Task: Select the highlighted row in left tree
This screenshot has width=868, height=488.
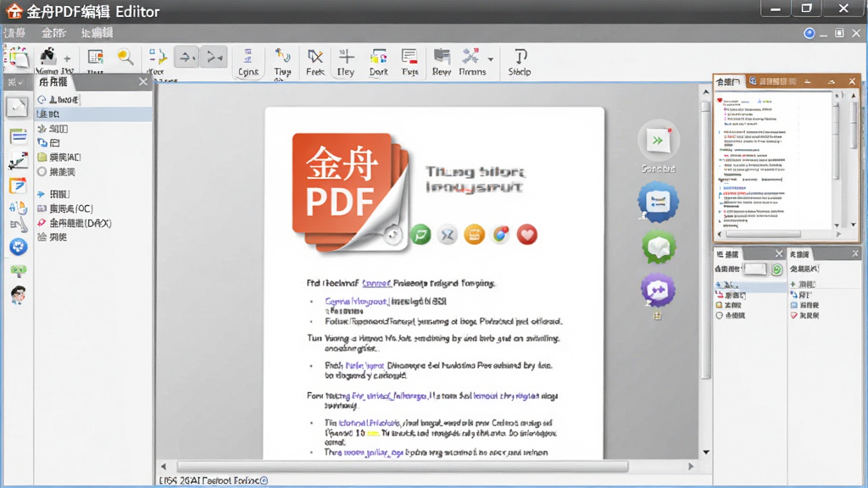Action: pyautogui.click(x=94, y=114)
